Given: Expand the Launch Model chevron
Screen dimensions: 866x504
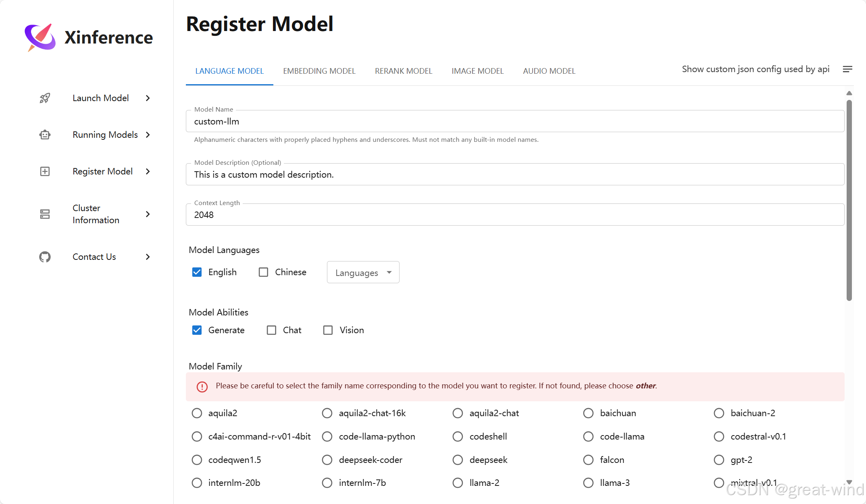Looking at the screenshot, I should 148,98.
